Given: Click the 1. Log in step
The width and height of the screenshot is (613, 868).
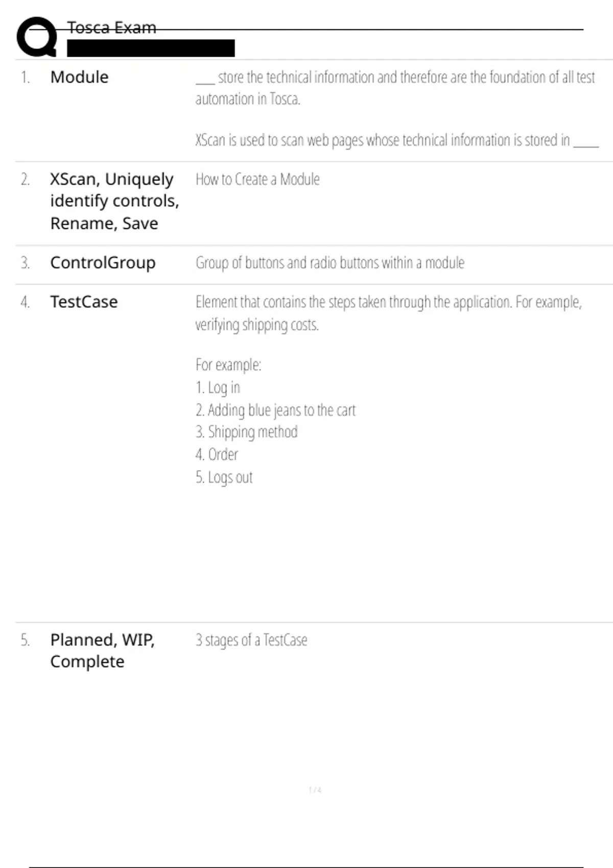Looking at the screenshot, I should tap(218, 388).
